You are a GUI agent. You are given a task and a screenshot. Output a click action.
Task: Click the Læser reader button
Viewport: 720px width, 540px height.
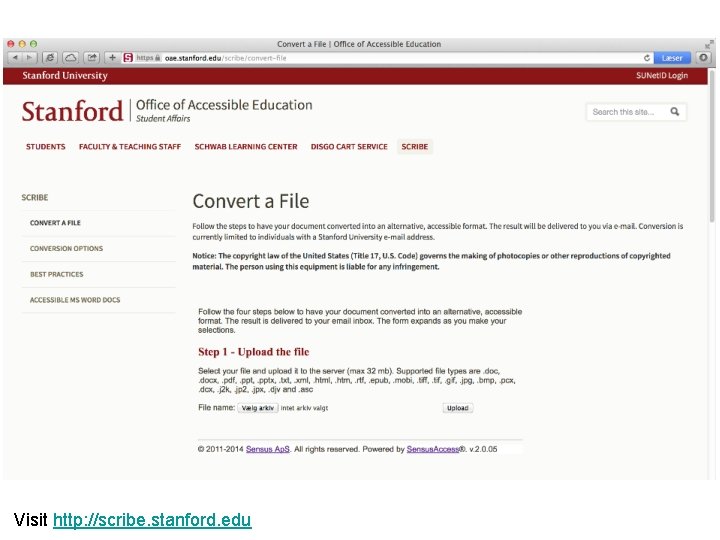click(x=672, y=58)
